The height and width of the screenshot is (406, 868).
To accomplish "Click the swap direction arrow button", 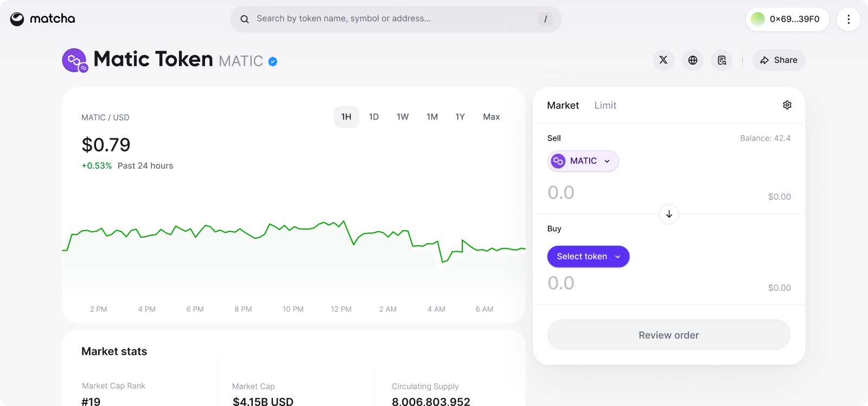I will (x=669, y=214).
